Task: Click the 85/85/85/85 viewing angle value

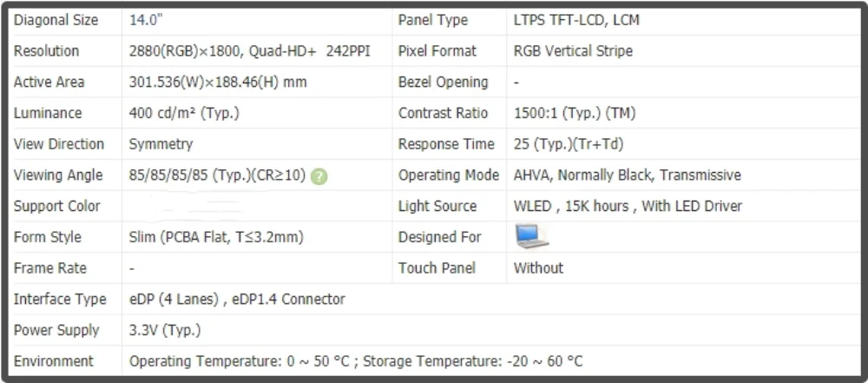Action: 217,175
